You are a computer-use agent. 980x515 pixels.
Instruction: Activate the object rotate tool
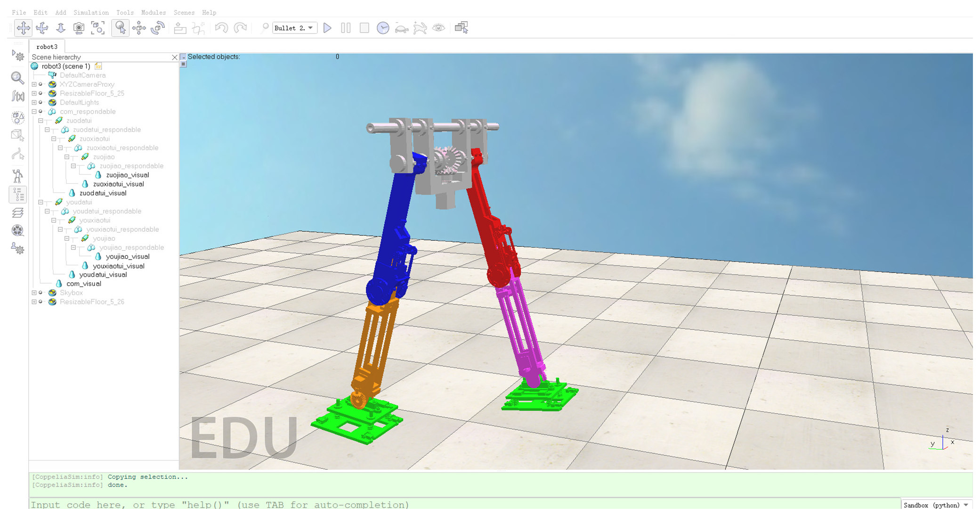point(158,28)
